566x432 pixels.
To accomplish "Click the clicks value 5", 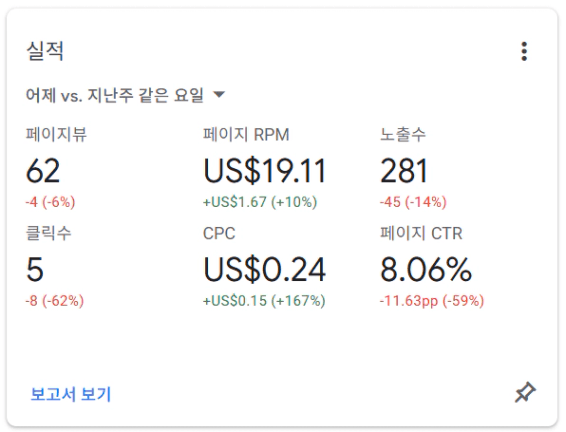I will pos(35,269).
